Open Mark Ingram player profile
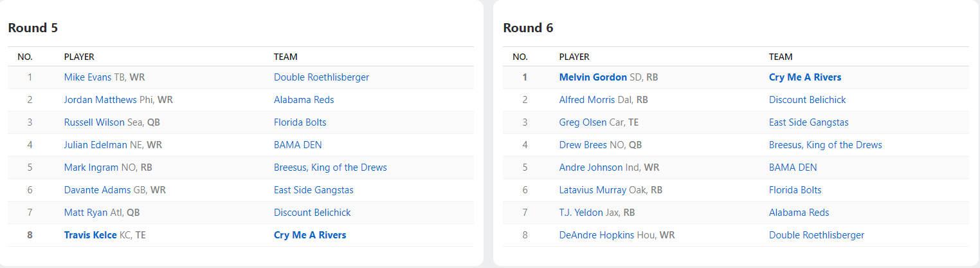The image size is (980, 268). (x=91, y=167)
